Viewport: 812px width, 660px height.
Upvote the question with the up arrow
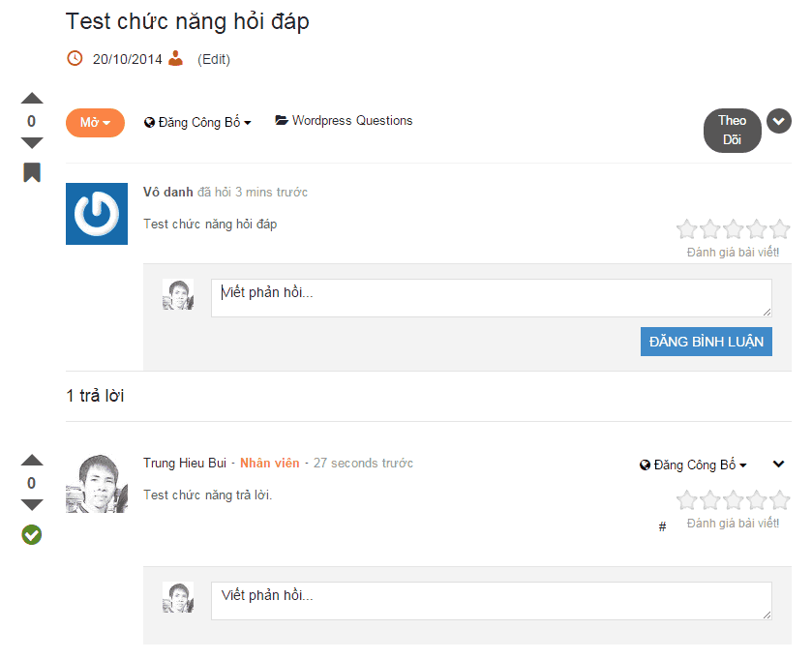click(32, 98)
